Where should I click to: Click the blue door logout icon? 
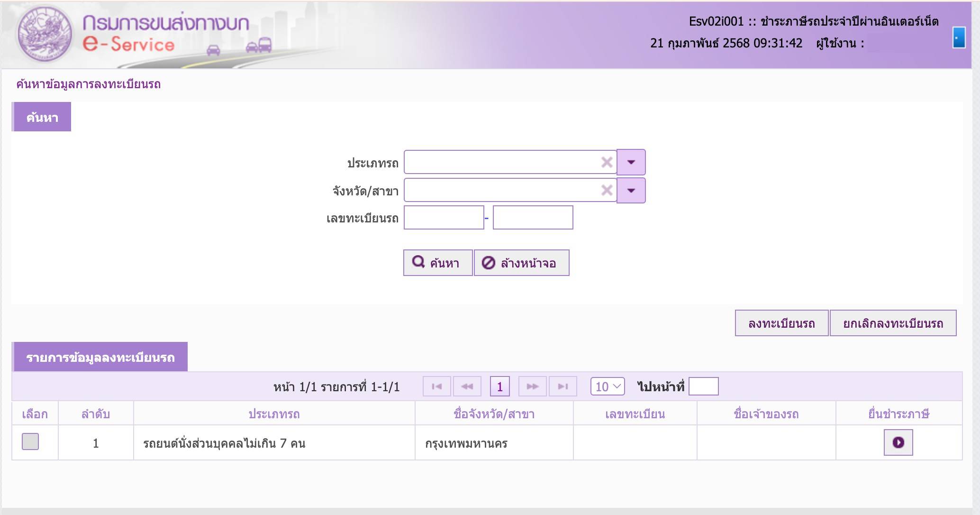point(959,37)
